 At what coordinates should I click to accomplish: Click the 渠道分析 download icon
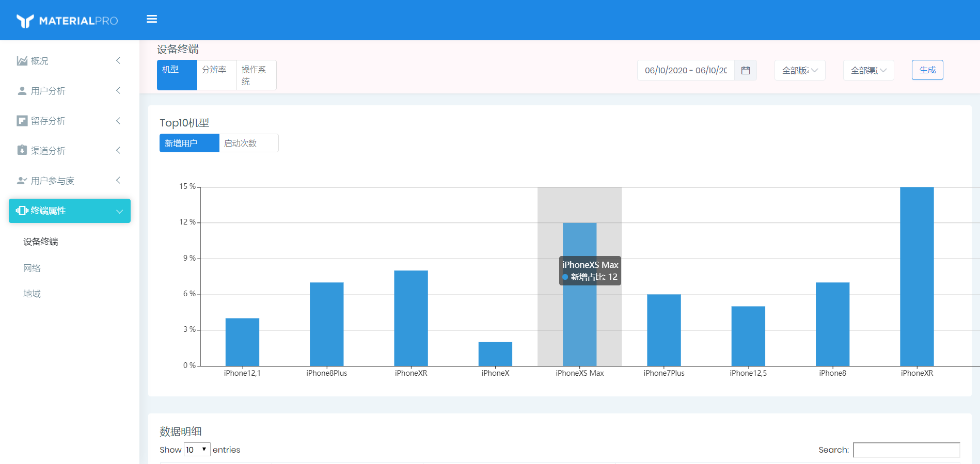click(x=22, y=150)
